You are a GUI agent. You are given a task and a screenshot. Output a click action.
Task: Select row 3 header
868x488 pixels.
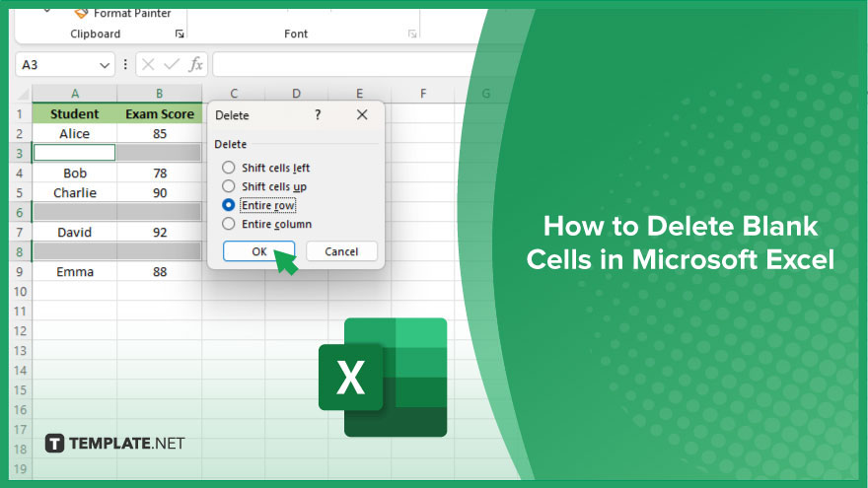tap(20, 153)
